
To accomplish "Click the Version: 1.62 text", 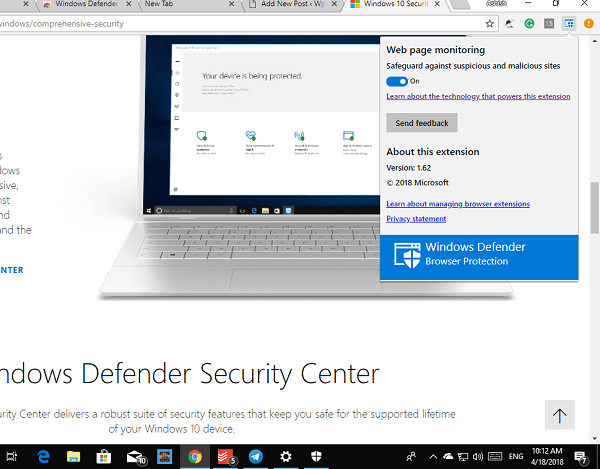I will [x=408, y=168].
